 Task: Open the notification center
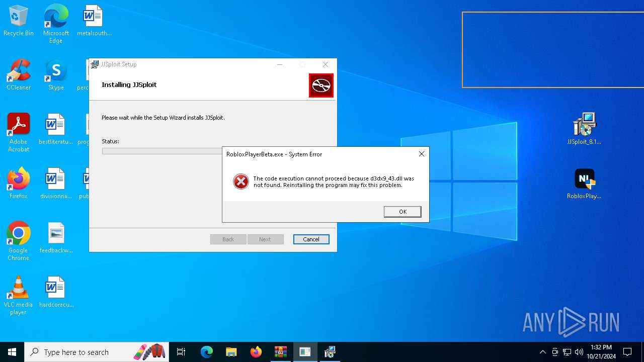coord(627,352)
